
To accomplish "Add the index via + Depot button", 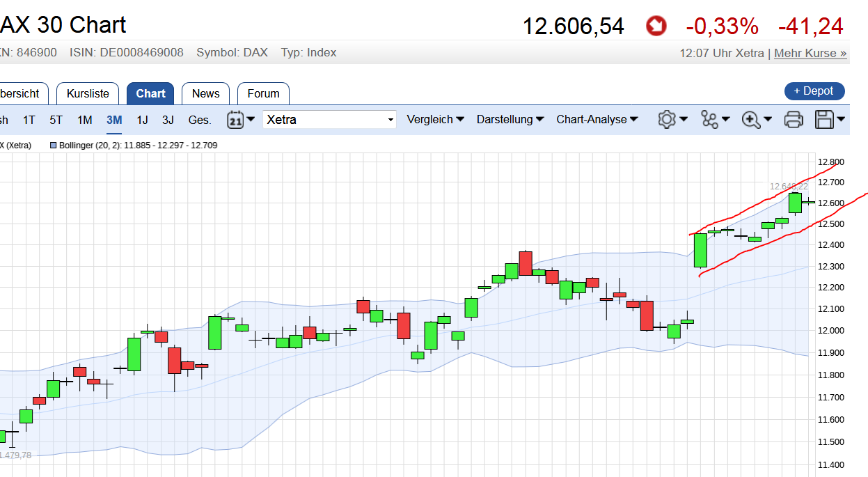I will click(814, 91).
